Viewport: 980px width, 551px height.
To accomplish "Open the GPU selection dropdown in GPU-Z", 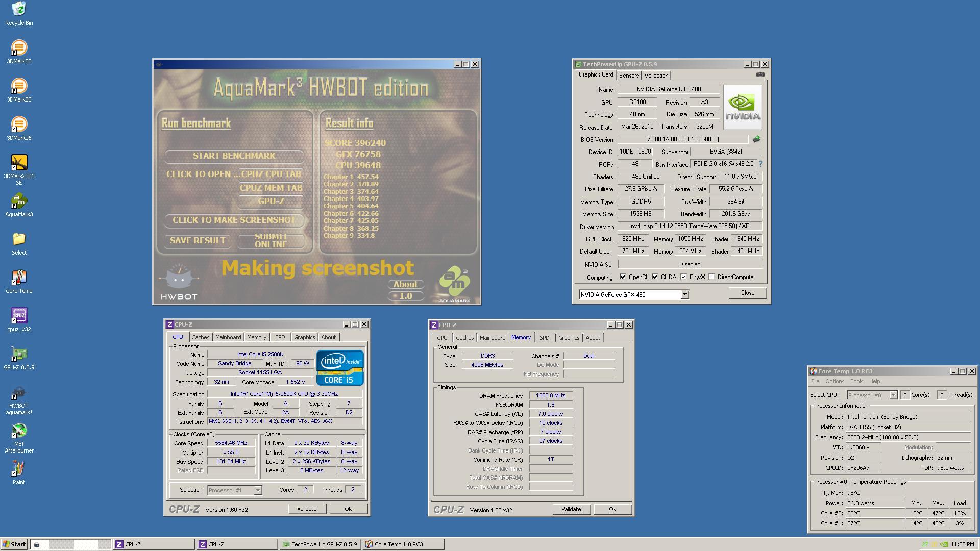I will click(684, 294).
